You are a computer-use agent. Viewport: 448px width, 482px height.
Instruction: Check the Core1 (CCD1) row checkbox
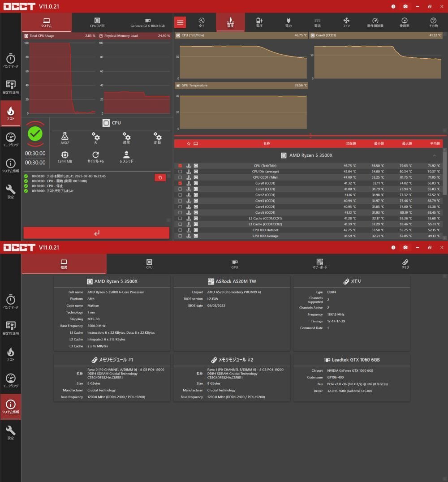click(180, 189)
